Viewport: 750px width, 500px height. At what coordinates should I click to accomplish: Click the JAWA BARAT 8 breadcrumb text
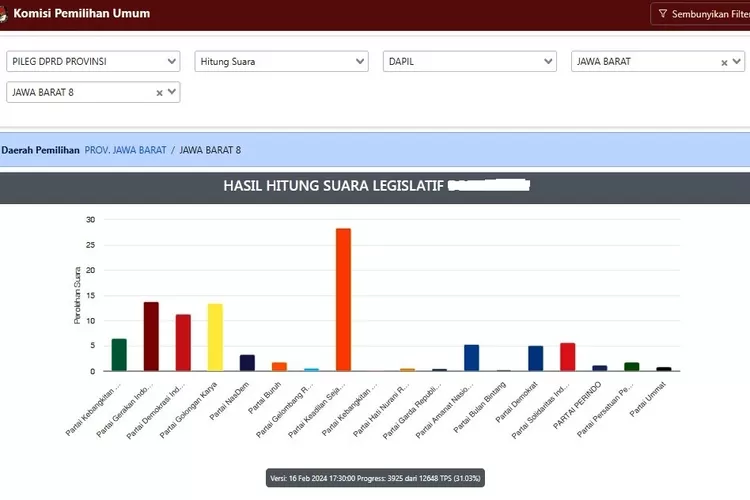[210, 150]
